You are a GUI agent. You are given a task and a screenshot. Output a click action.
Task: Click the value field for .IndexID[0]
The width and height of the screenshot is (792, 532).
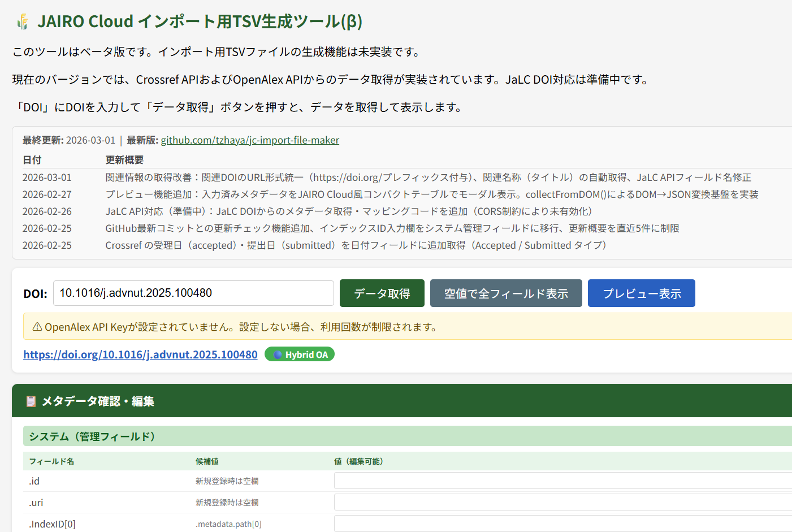click(563, 524)
